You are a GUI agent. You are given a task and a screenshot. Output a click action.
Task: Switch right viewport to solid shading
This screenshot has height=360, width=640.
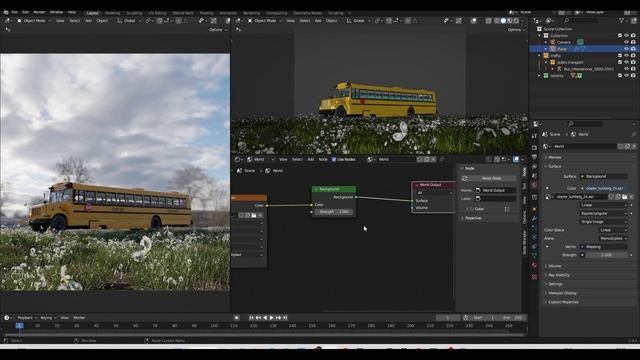(x=503, y=20)
